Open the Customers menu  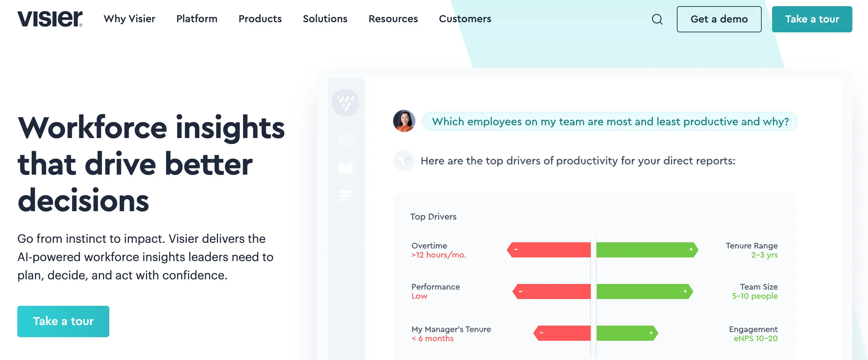pyautogui.click(x=465, y=19)
